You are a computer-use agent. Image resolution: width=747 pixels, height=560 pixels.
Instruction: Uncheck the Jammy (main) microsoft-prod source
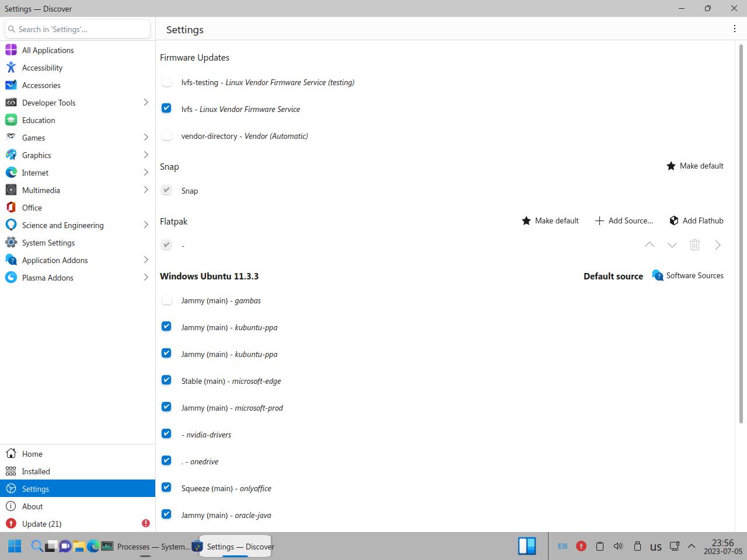pyautogui.click(x=167, y=407)
